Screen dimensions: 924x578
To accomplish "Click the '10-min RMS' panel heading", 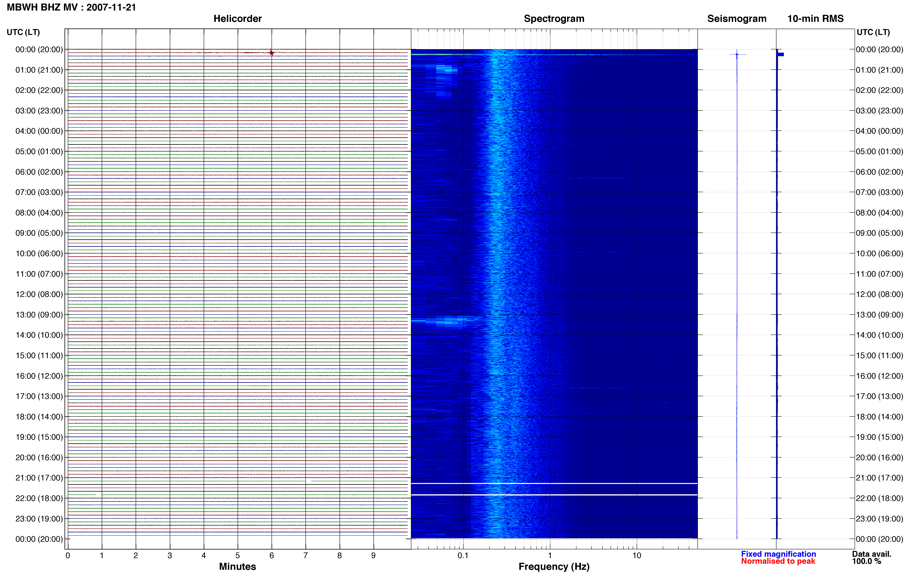I will 816,19.
